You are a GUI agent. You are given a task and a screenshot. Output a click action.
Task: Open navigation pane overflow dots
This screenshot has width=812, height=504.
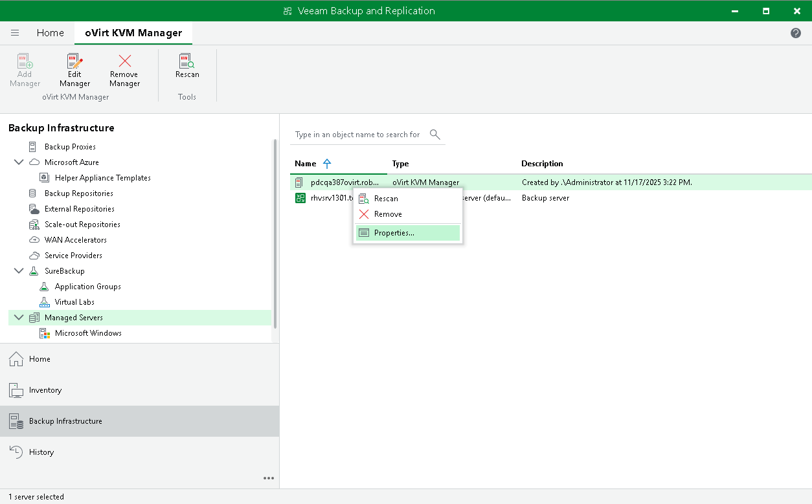point(269,478)
